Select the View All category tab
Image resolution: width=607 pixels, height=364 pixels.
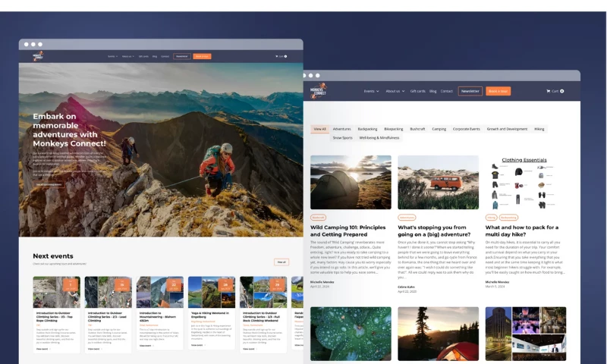(319, 129)
